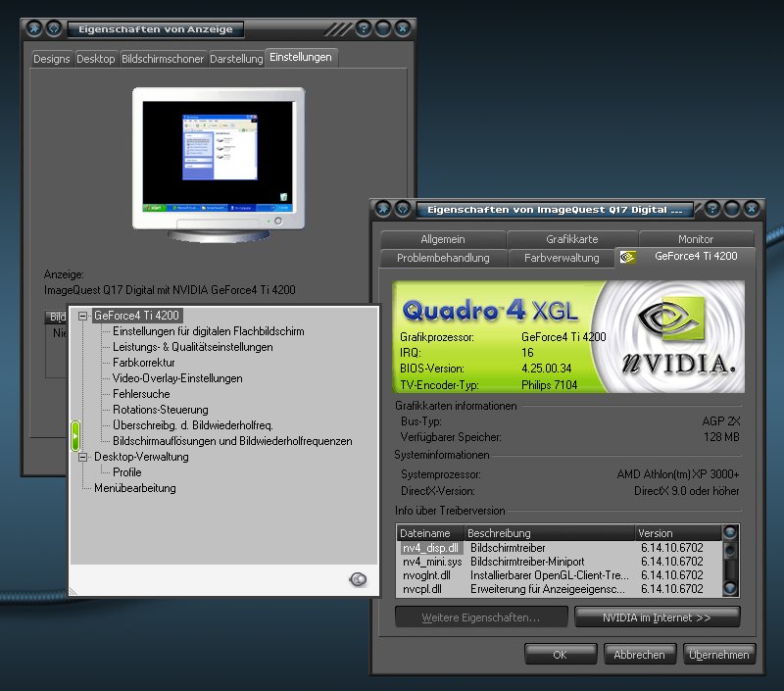Open the Darstellung tab

(x=236, y=59)
